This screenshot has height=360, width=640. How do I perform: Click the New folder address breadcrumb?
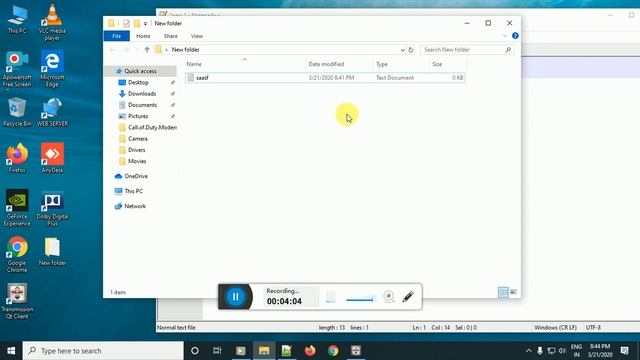point(185,50)
